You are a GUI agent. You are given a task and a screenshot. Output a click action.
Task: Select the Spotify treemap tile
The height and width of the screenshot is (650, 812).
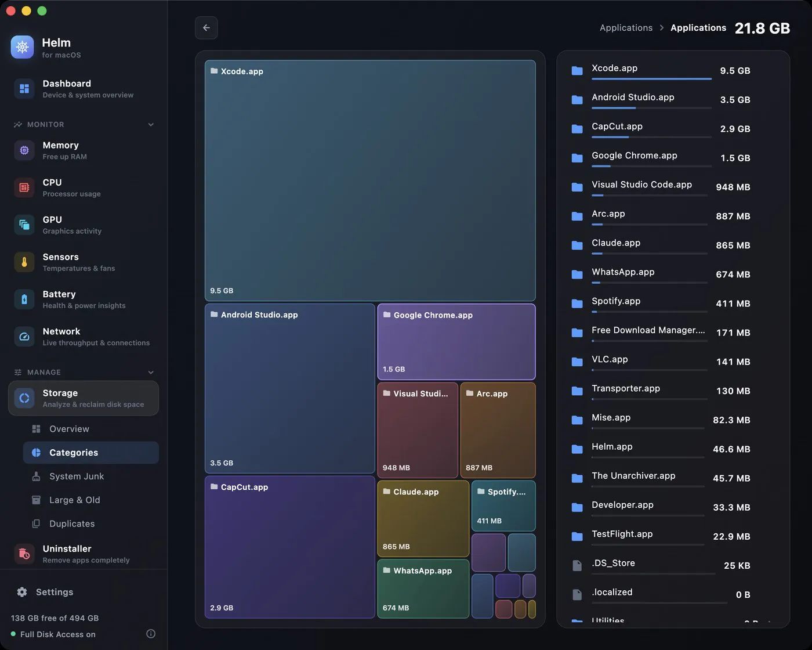(503, 506)
